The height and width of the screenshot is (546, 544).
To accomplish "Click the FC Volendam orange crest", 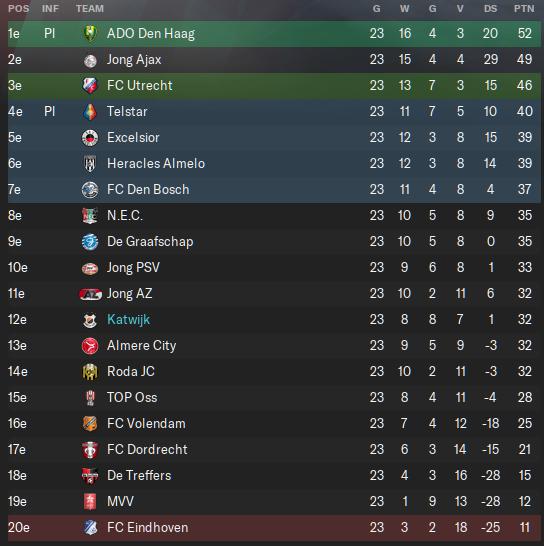I will pyautogui.click(x=90, y=424).
